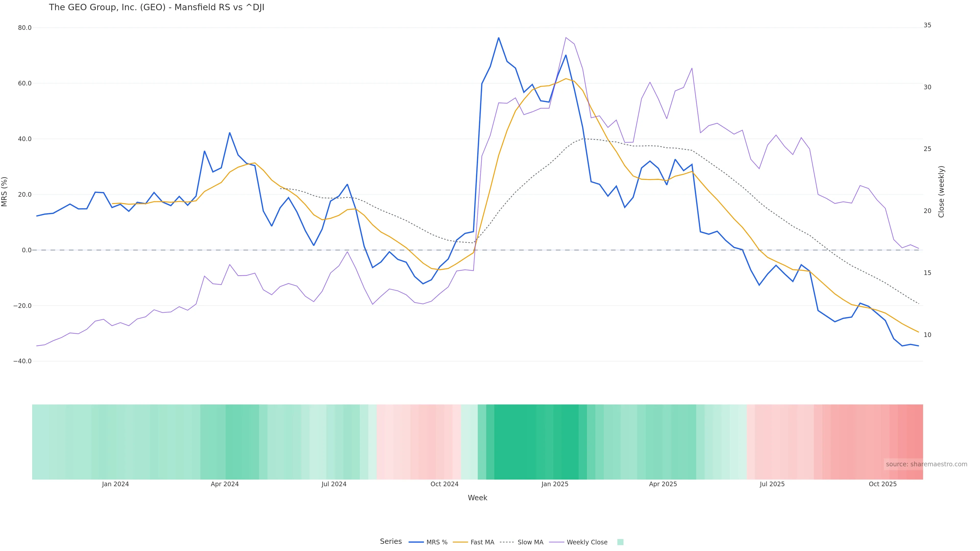This screenshot has width=980, height=551.
Task: Click the purple Weekly Close legend line icon
Action: point(557,542)
